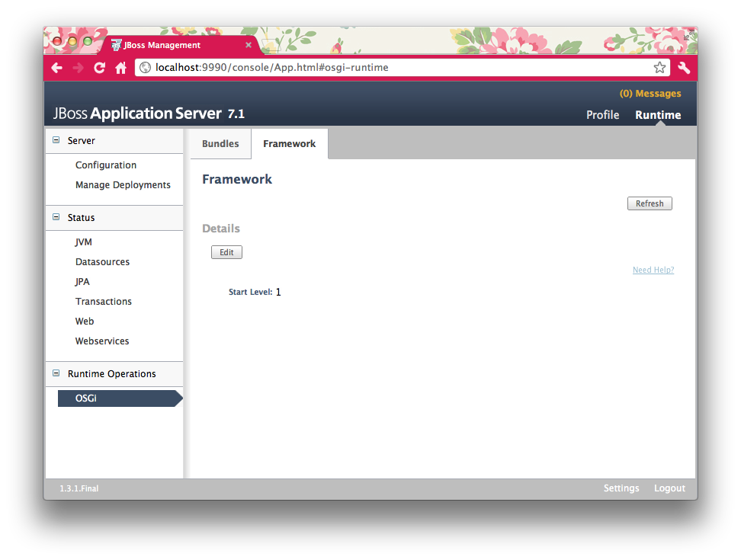Image resolution: width=741 pixels, height=560 pixels.
Task: Open the (0) Messages list
Action: [650, 94]
